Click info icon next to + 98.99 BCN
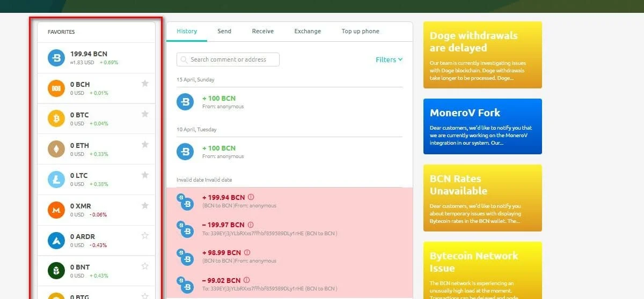The width and height of the screenshot is (644, 299). click(x=247, y=252)
